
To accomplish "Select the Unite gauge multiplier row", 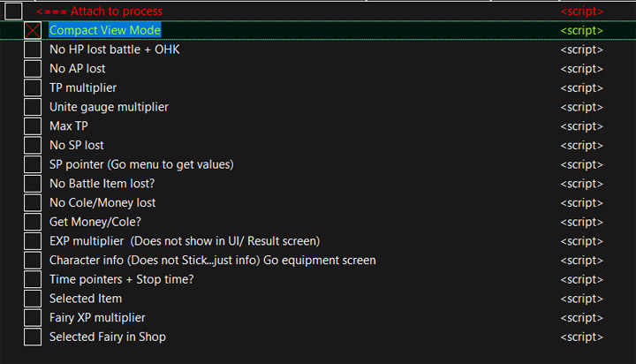I will pyautogui.click(x=109, y=107).
